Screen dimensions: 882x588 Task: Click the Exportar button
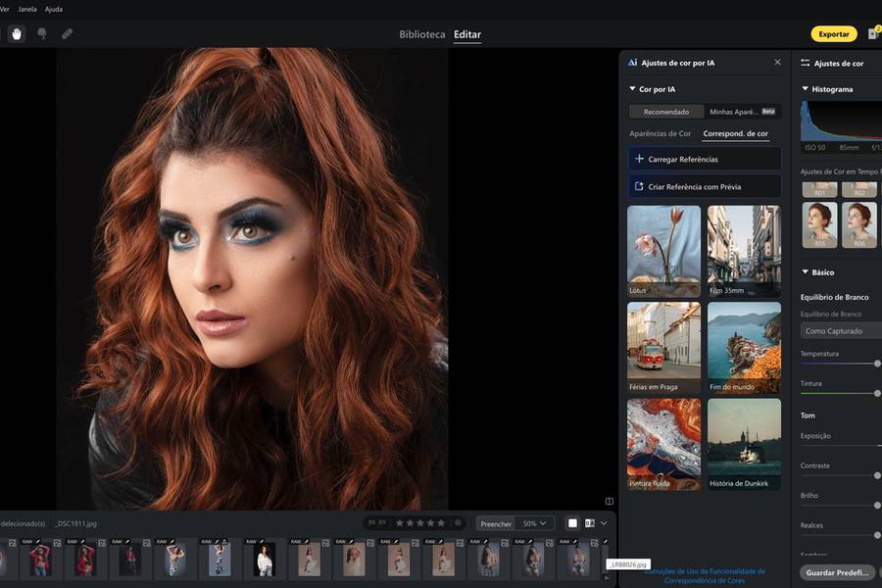point(833,33)
